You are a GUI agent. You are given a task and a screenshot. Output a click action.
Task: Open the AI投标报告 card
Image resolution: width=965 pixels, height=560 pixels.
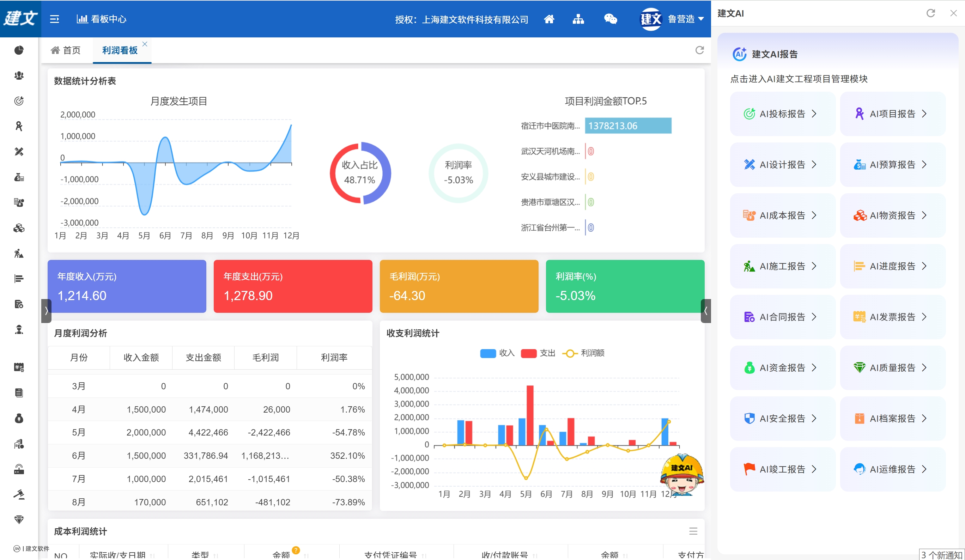(x=782, y=114)
